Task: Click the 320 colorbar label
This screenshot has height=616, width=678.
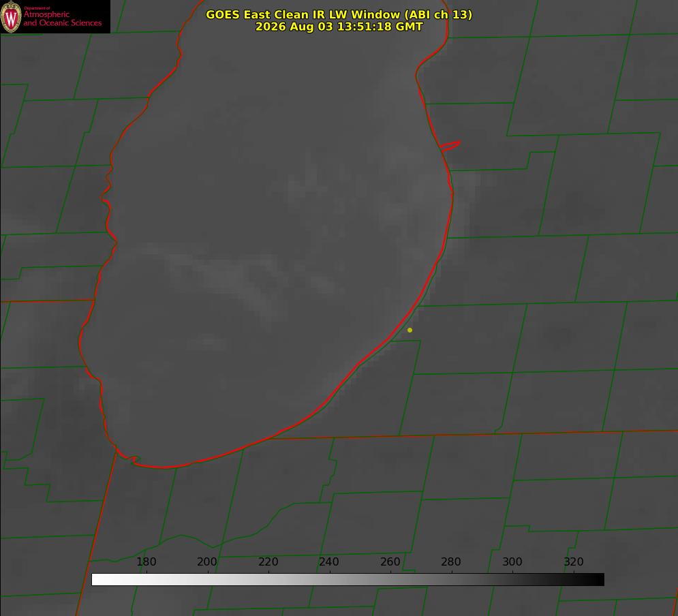Action: pos(574,561)
